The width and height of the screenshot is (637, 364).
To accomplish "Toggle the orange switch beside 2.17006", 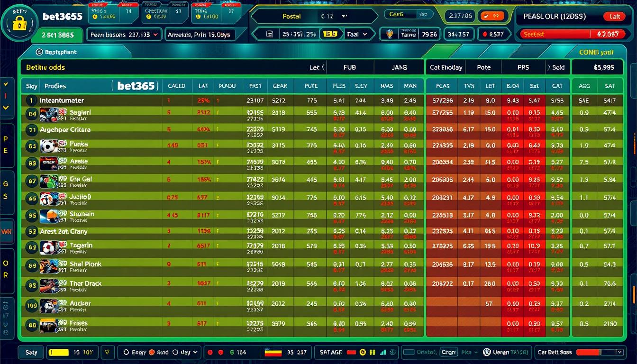I will pos(492,16).
